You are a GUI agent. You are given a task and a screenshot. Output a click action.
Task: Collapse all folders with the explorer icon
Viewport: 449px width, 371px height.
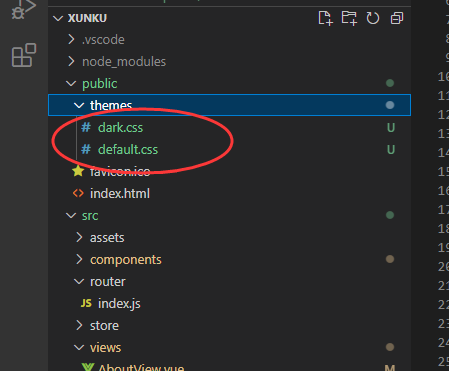pyautogui.click(x=397, y=18)
